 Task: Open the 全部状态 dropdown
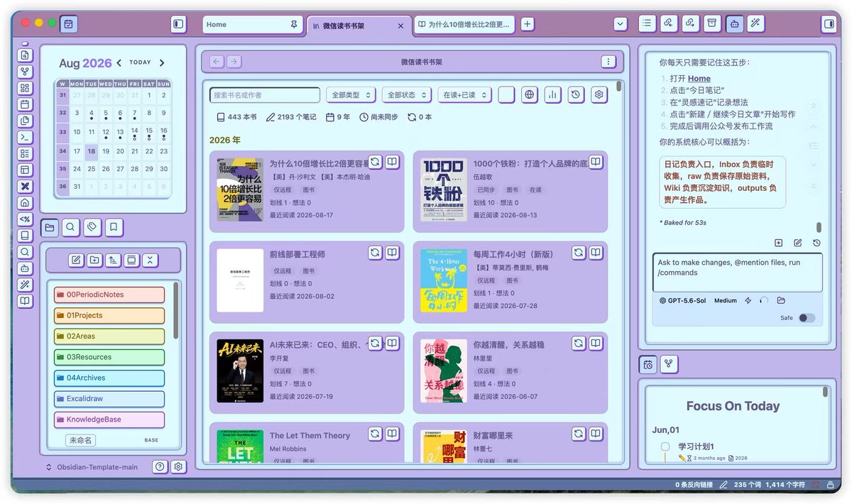(407, 95)
